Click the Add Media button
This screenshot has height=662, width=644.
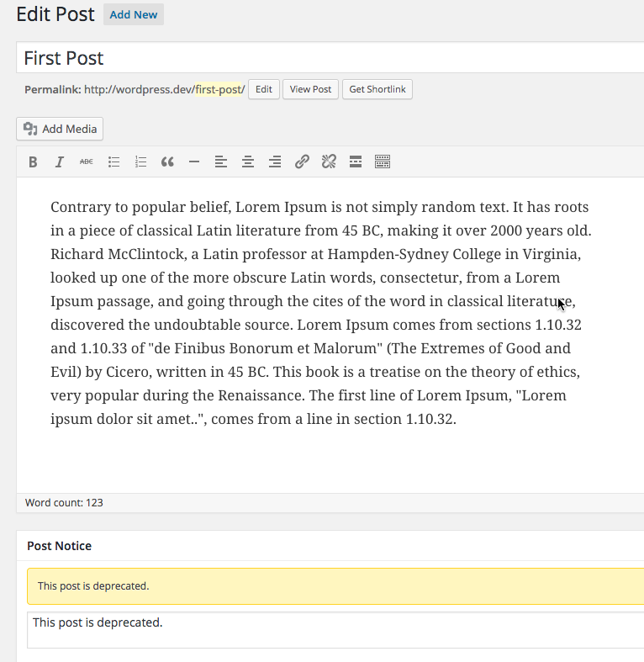coord(60,129)
